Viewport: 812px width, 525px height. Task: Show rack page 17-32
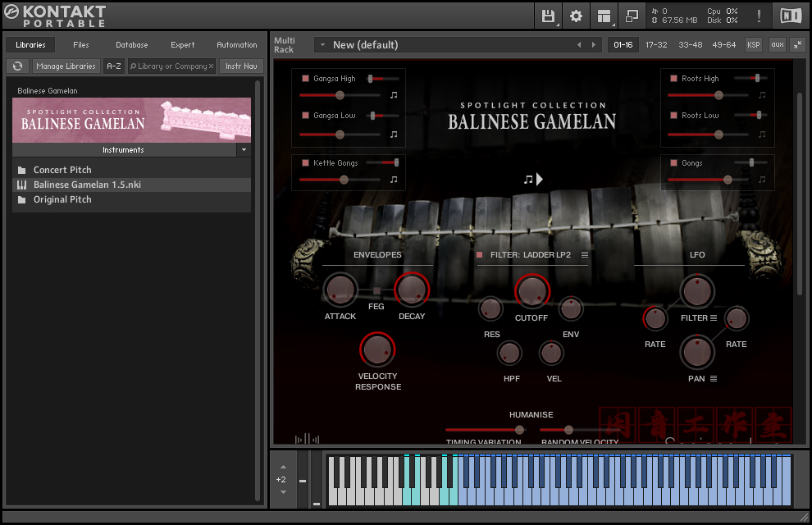pyautogui.click(x=656, y=45)
